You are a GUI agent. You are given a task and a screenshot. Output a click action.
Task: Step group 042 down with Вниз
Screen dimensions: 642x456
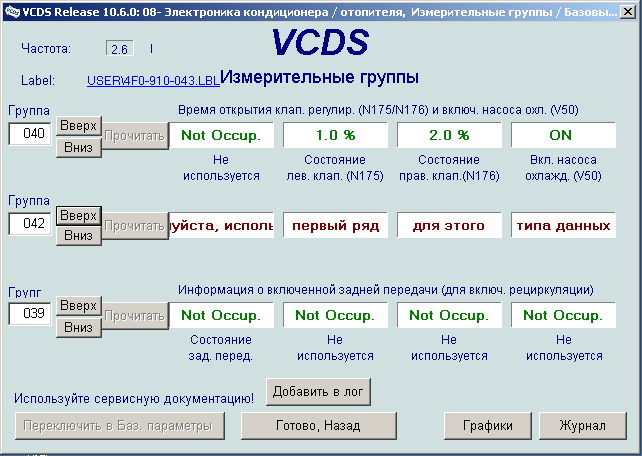point(79,236)
